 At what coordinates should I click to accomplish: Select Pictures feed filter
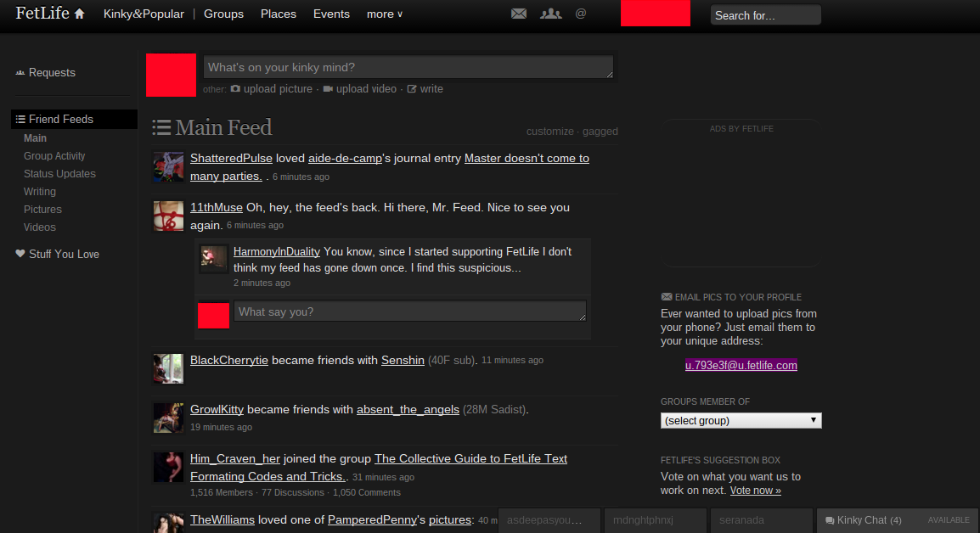[42, 210]
